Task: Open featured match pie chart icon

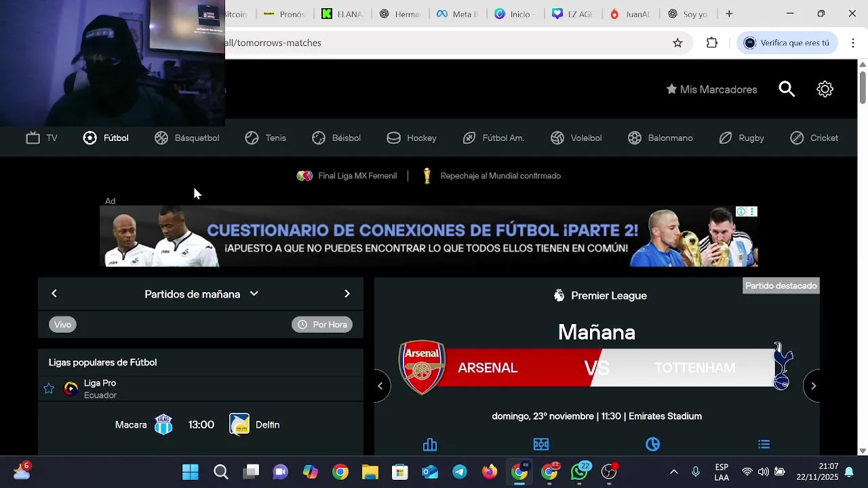Action: pos(653,445)
